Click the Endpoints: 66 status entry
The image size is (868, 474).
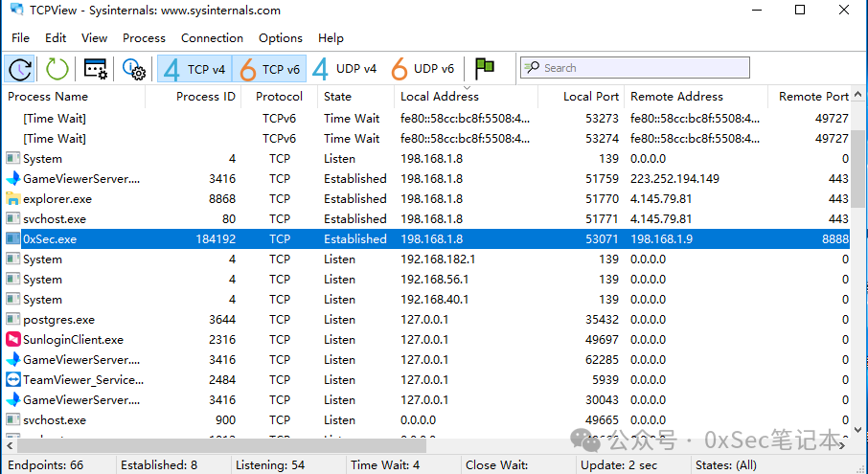click(46, 464)
